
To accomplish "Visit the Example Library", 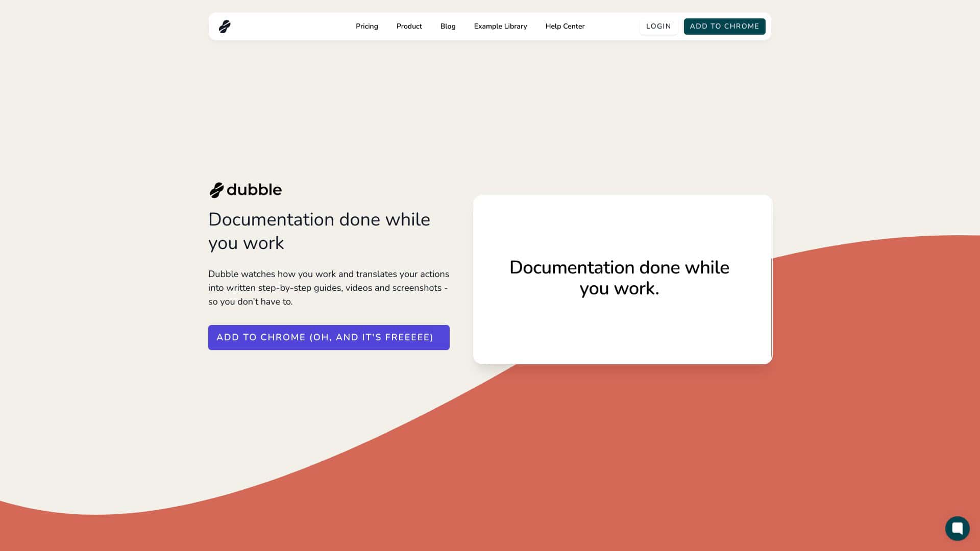I will (x=500, y=26).
